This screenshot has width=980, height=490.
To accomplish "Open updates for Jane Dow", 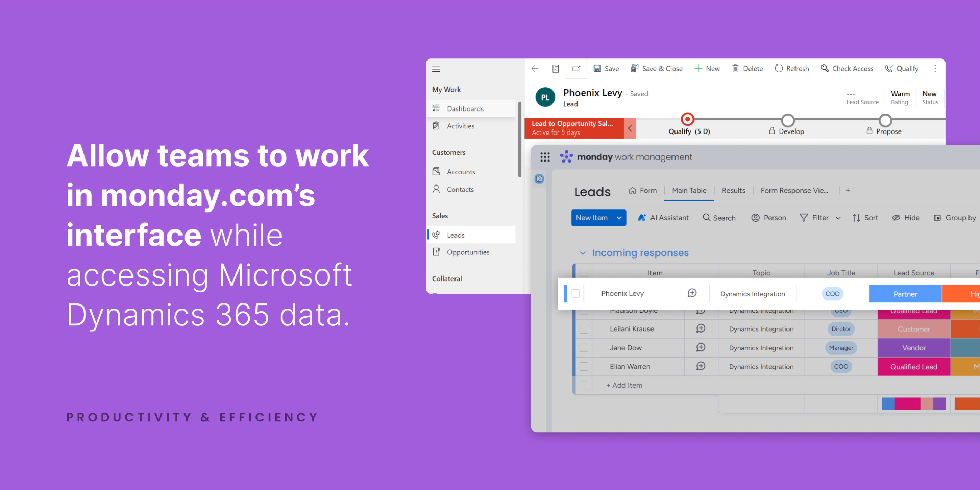I will tap(701, 347).
